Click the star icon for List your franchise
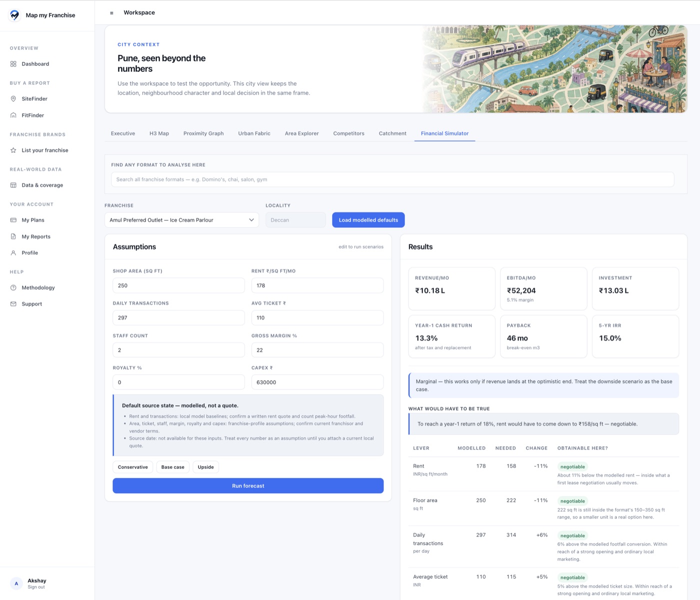Viewport: 700px width, 600px height. (x=13, y=150)
